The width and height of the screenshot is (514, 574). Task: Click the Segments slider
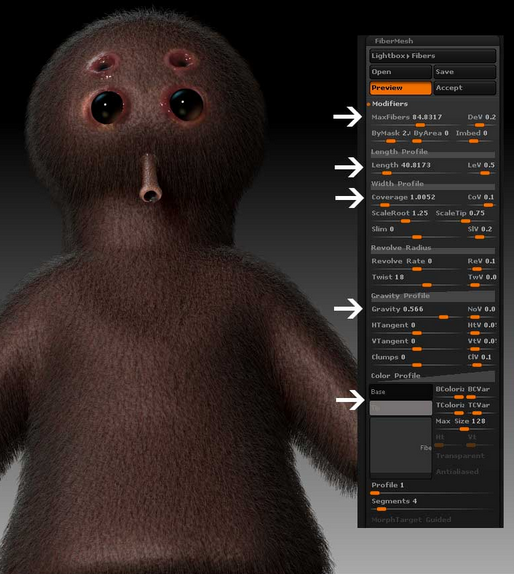pyautogui.click(x=433, y=504)
